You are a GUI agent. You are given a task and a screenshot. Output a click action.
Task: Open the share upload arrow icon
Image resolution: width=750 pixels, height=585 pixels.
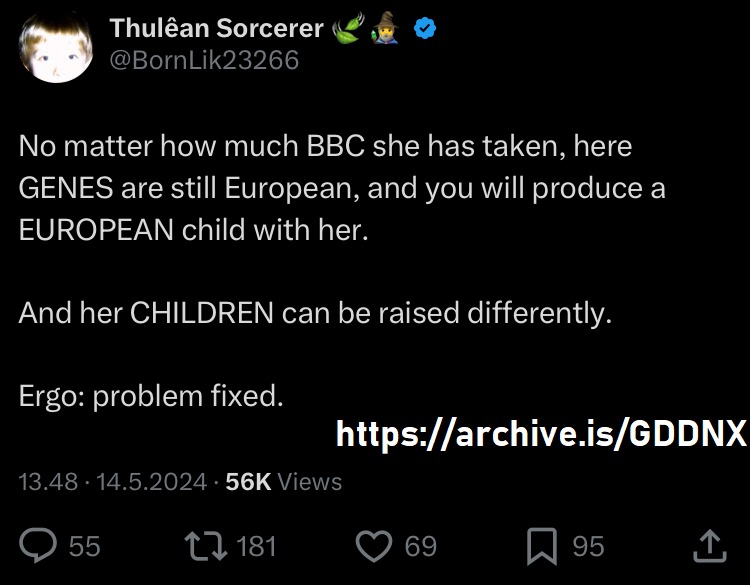pyautogui.click(x=710, y=546)
